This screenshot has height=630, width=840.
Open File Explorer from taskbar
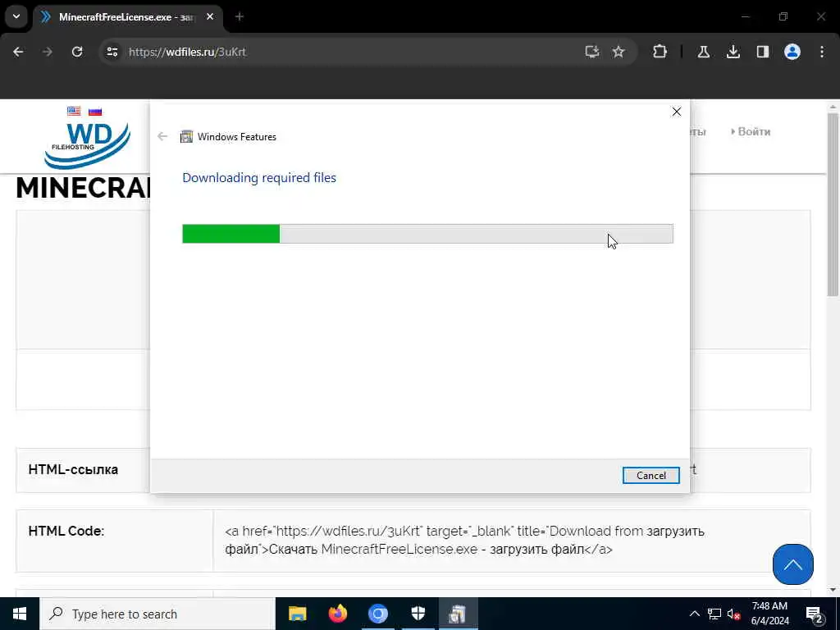(297, 614)
